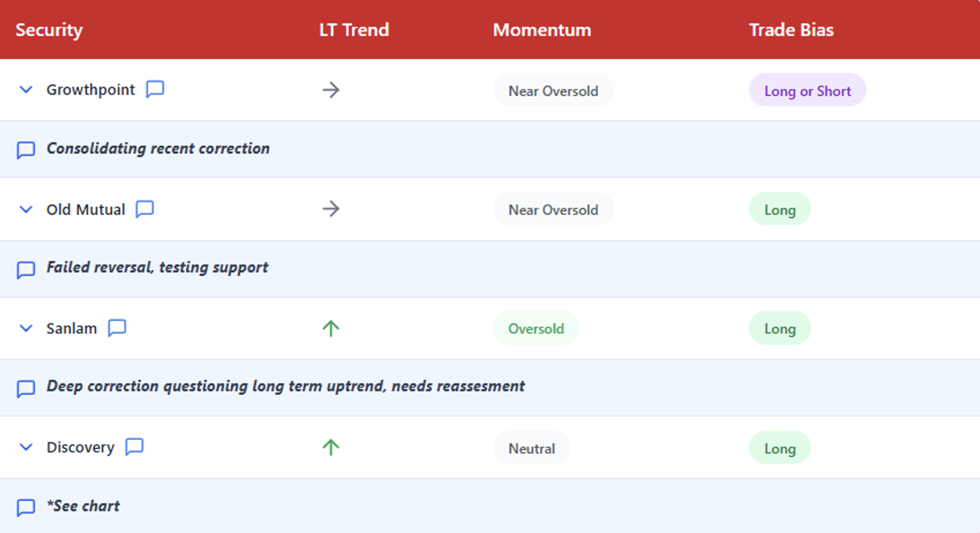Screen dimensions: 980x533
Task: Click comment icon beside Discovery
Action: (x=134, y=446)
